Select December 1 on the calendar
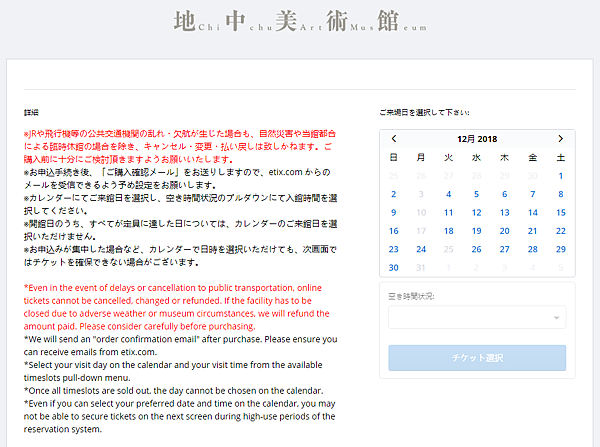 (561, 176)
